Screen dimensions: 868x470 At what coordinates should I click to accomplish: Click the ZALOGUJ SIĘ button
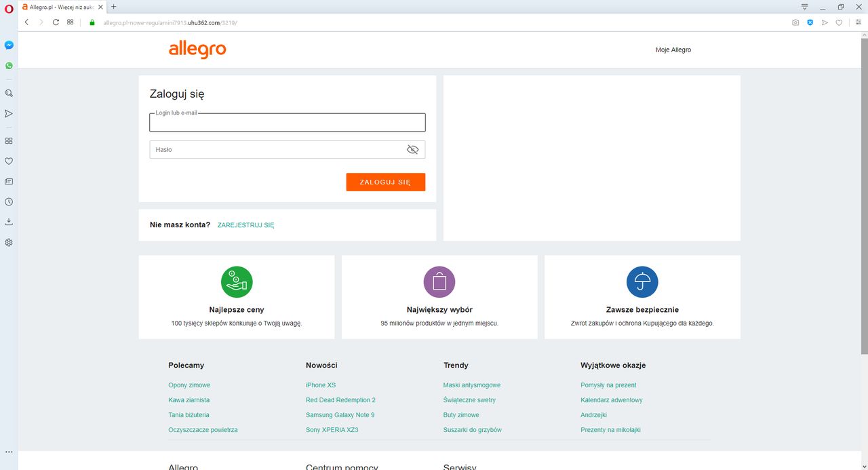(385, 182)
